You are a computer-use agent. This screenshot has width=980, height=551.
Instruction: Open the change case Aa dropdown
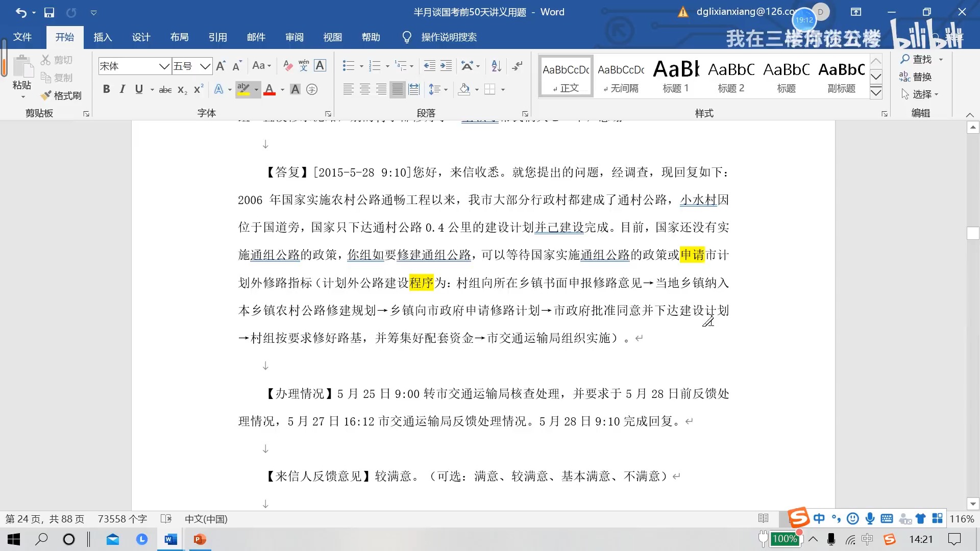point(262,66)
